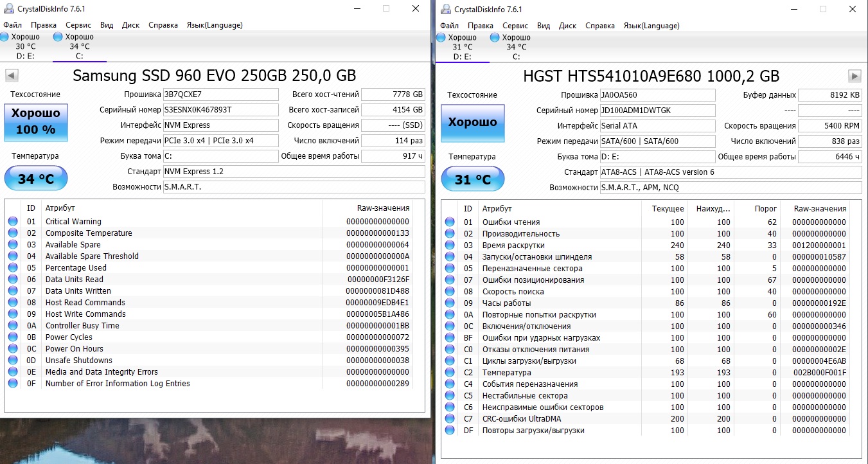Click Samsung firmware field 3B7QCXE7

pos(220,94)
